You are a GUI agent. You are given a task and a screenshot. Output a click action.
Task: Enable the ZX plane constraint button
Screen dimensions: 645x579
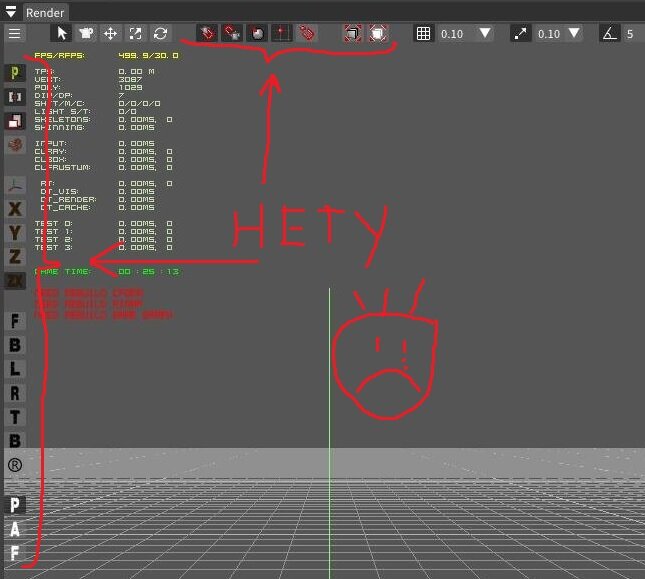15,281
